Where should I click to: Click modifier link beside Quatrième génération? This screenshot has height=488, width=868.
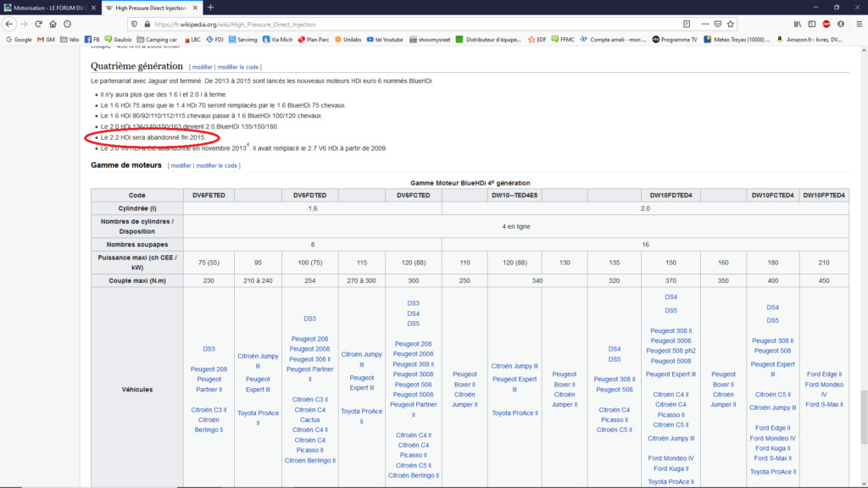pos(202,67)
